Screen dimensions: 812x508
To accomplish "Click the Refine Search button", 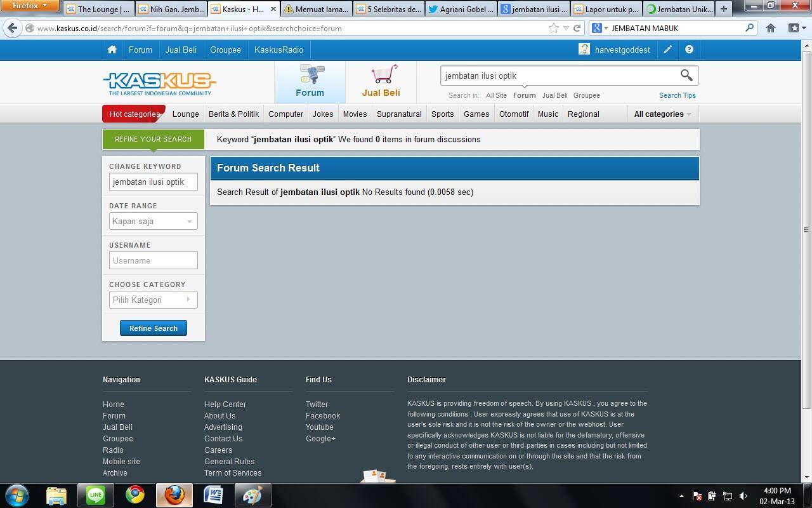I will click(154, 328).
